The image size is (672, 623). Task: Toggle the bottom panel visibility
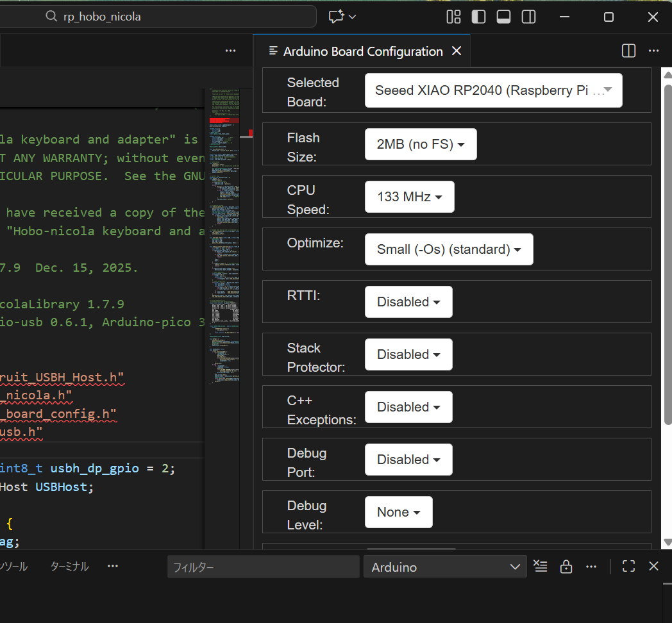503,17
